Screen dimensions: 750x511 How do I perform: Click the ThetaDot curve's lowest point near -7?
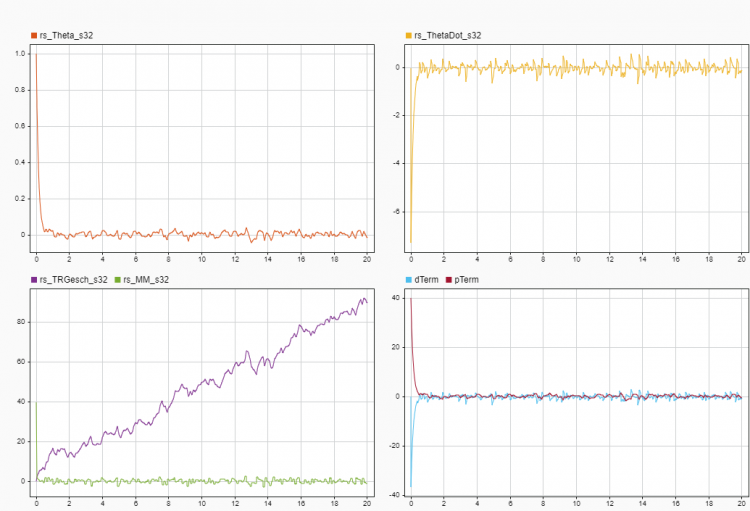coord(411,242)
